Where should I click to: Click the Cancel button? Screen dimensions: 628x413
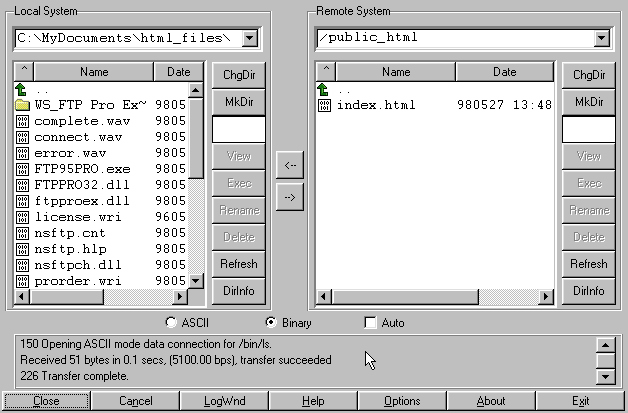coord(135,401)
